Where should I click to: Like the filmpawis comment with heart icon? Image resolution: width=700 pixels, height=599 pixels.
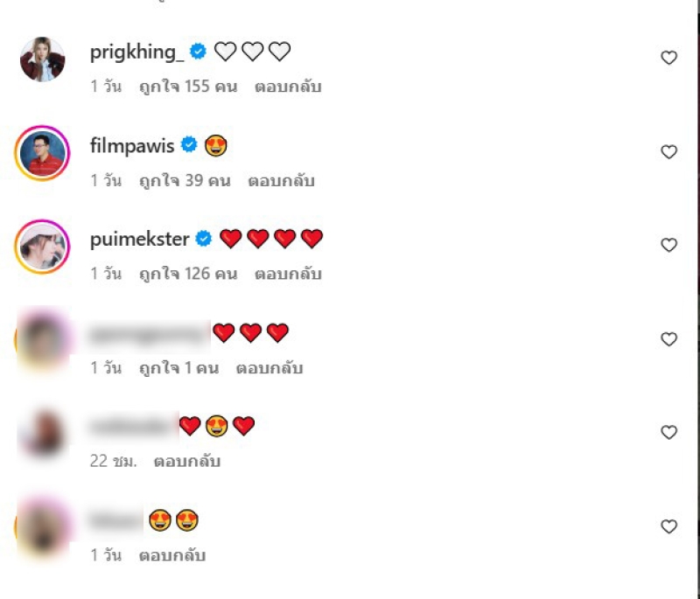point(668,151)
